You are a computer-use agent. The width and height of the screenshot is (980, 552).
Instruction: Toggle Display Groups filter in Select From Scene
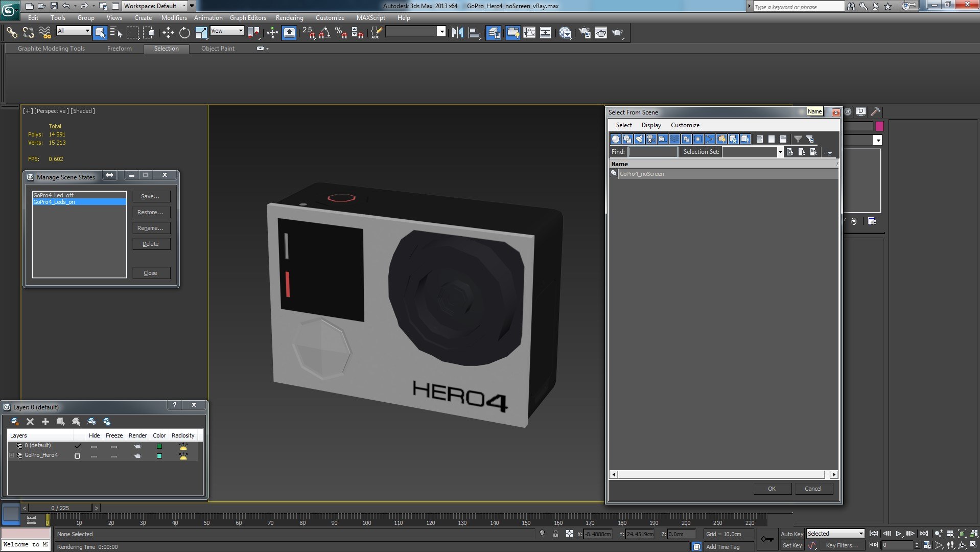pos(686,139)
